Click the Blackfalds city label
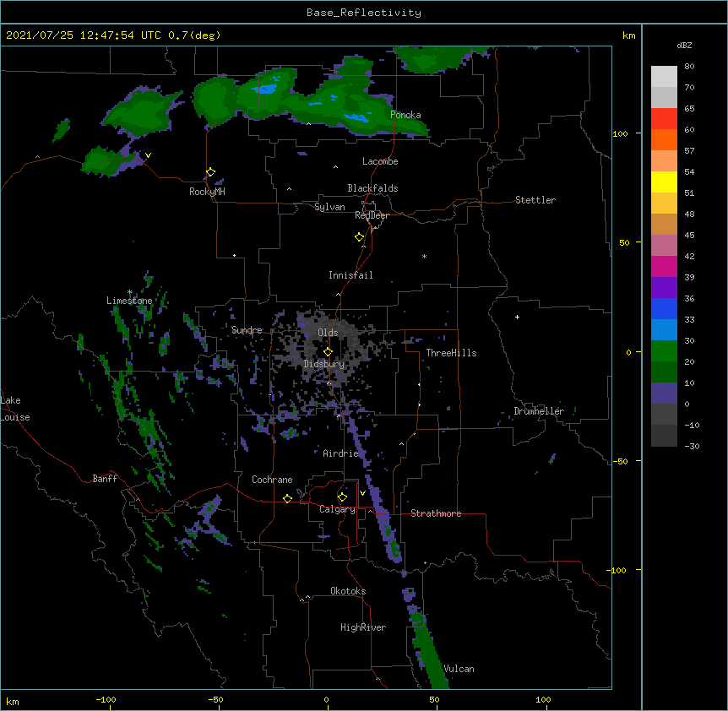The width and height of the screenshot is (728, 711). 372,188
